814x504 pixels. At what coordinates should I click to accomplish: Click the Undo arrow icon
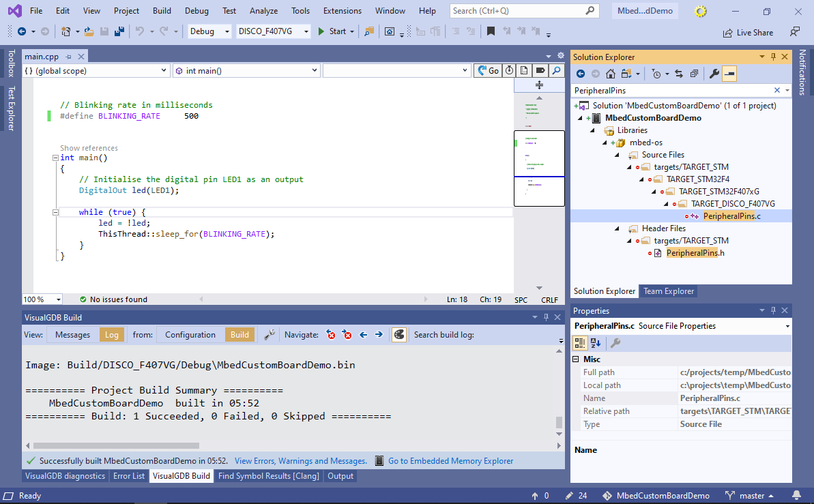140,31
